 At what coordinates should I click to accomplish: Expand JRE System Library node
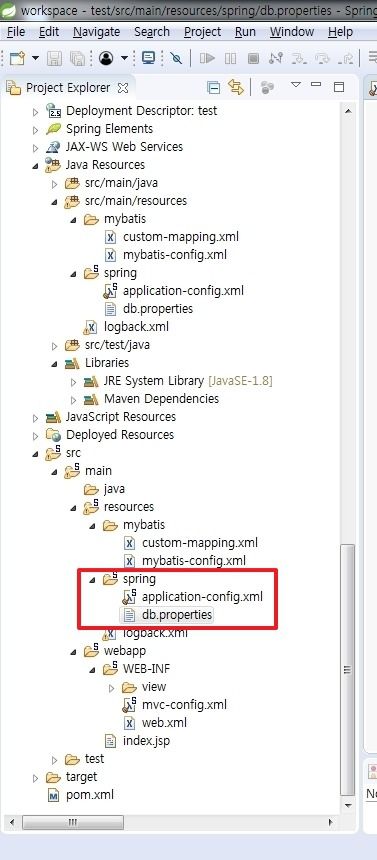(74, 381)
